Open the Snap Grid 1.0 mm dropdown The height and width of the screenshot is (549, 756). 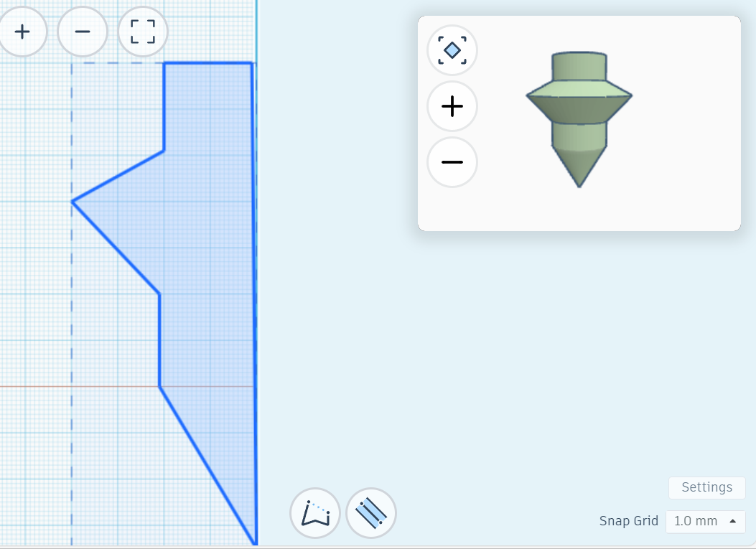704,521
